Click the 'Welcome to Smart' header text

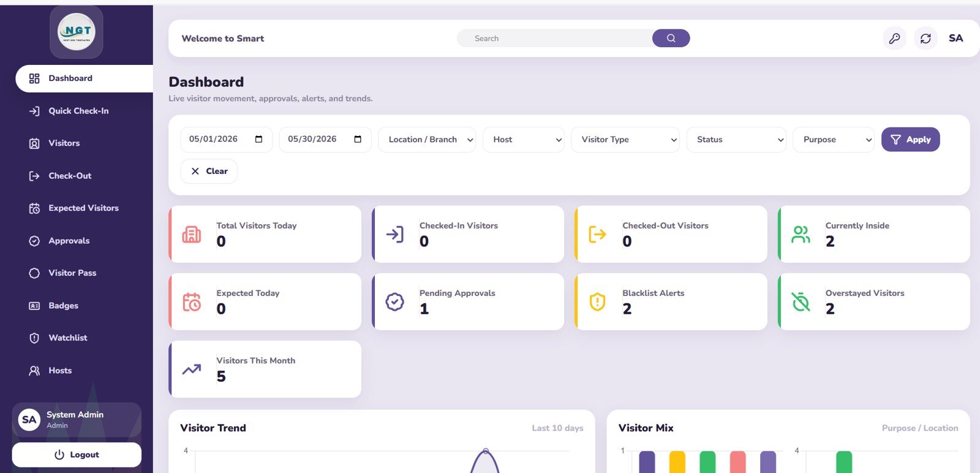point(223,39)
